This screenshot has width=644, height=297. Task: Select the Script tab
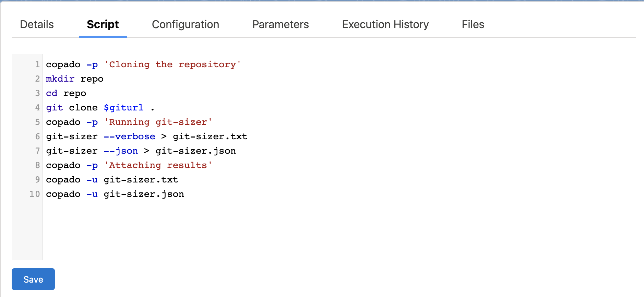[x=103, y=24]
